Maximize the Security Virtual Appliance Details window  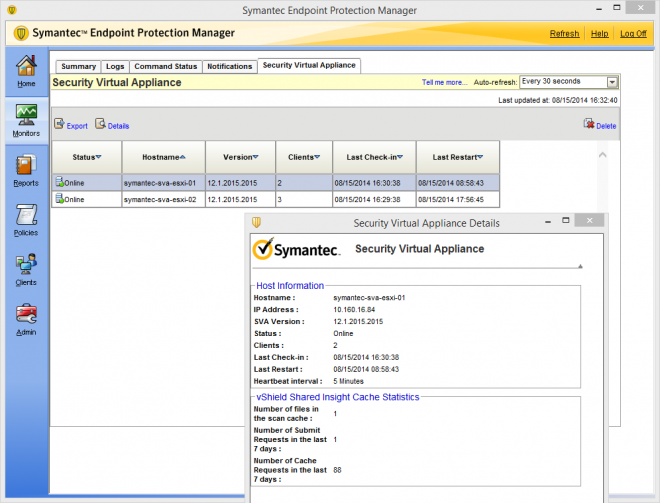click(566, 220)
